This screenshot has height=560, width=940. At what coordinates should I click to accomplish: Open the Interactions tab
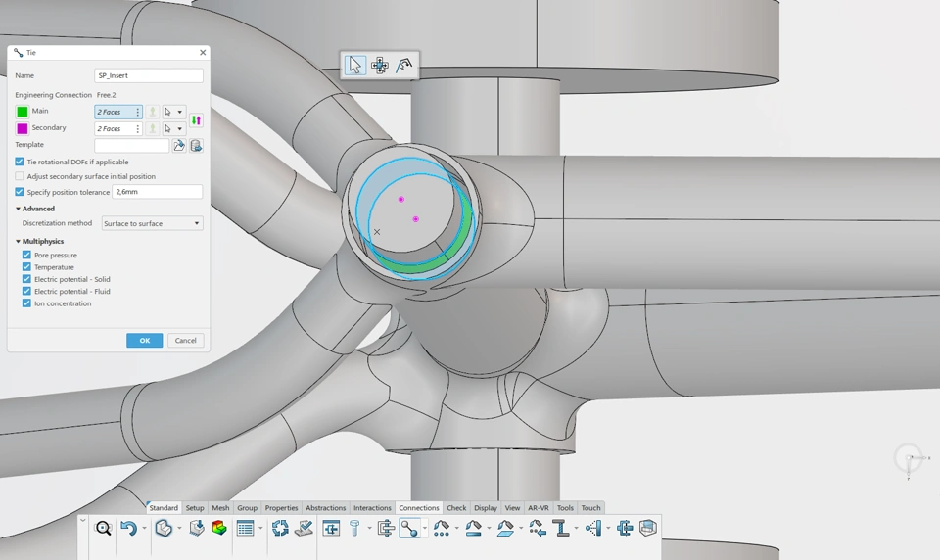(372, 508)
